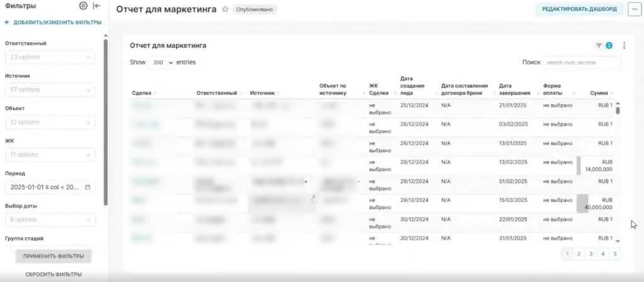Viewport: 644px width, 282px height.
Task: Open filter settings gear icon
Action: [83, 6]
